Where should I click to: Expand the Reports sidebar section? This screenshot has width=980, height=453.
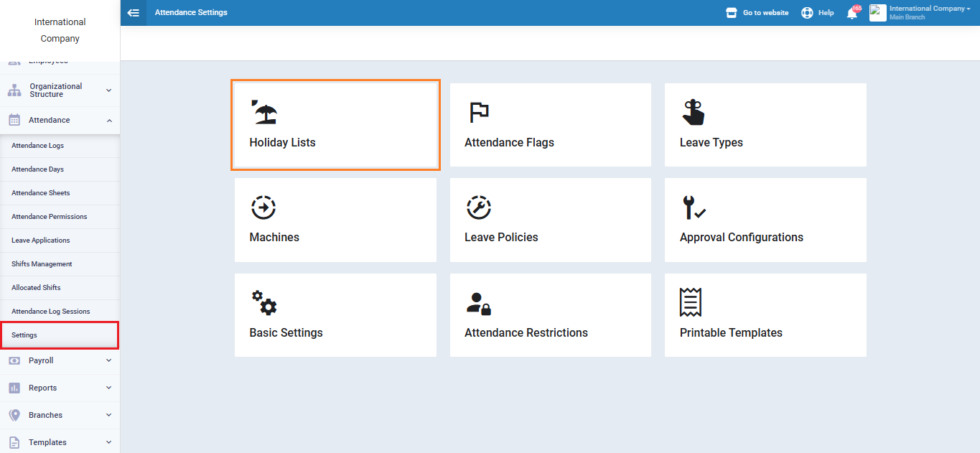click(x=60, y=388)
